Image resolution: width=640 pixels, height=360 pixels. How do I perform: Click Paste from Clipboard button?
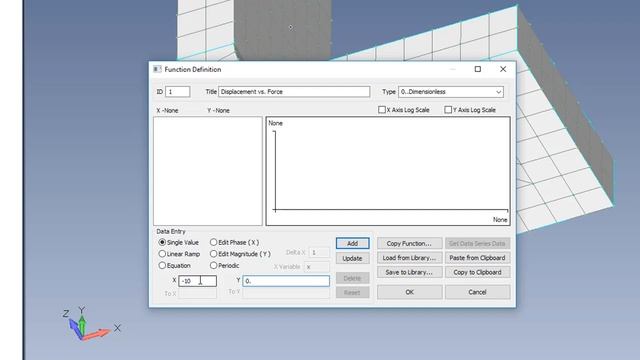pyautogui.click(x=478, y=258)
